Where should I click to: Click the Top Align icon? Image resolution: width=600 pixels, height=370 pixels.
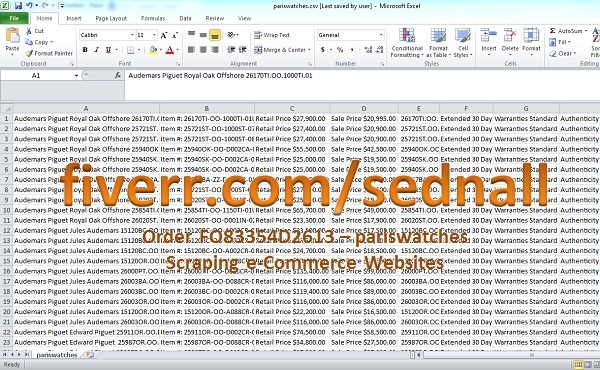pos(192,35)
